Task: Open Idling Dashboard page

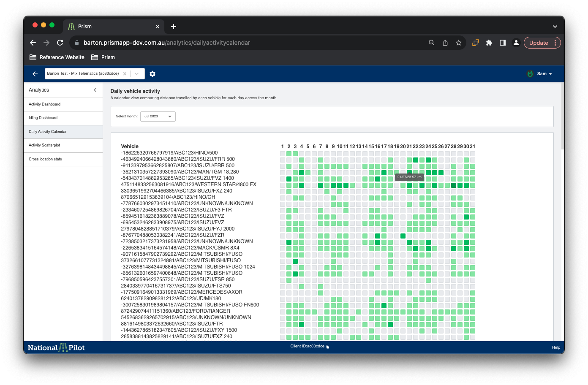Action: [43, 118]
